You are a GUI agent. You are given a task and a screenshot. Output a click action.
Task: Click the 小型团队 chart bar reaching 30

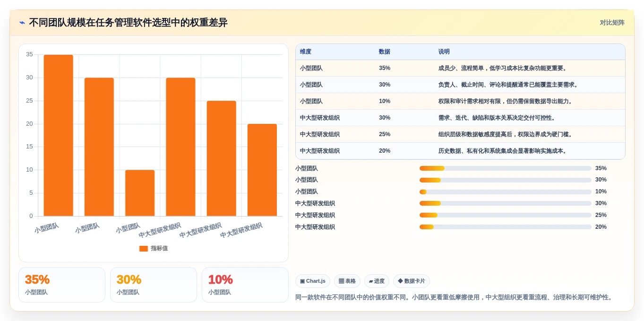point(99,147)
